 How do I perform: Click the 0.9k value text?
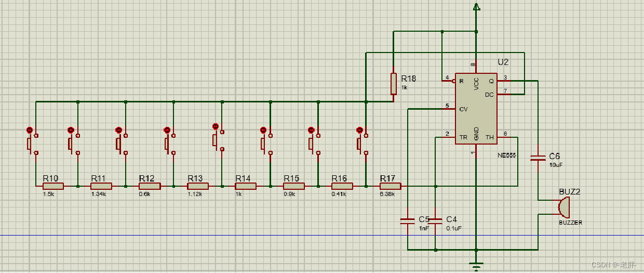coord(289,194)
